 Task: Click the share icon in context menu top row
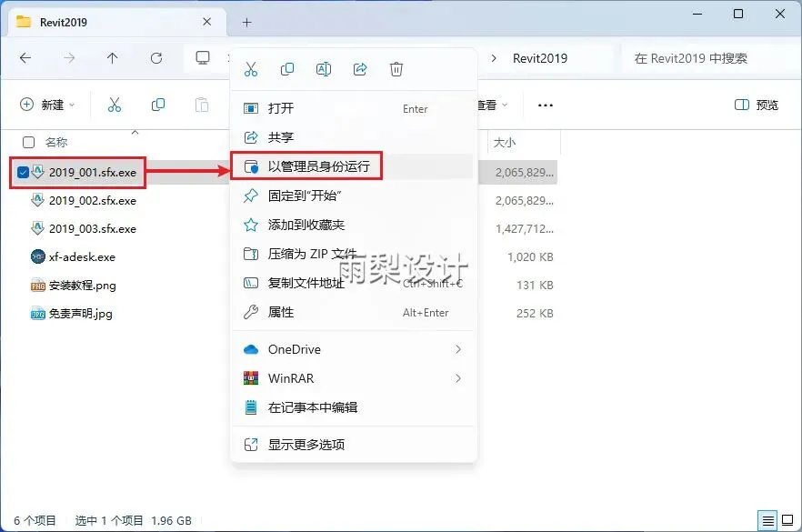(360, 69)
